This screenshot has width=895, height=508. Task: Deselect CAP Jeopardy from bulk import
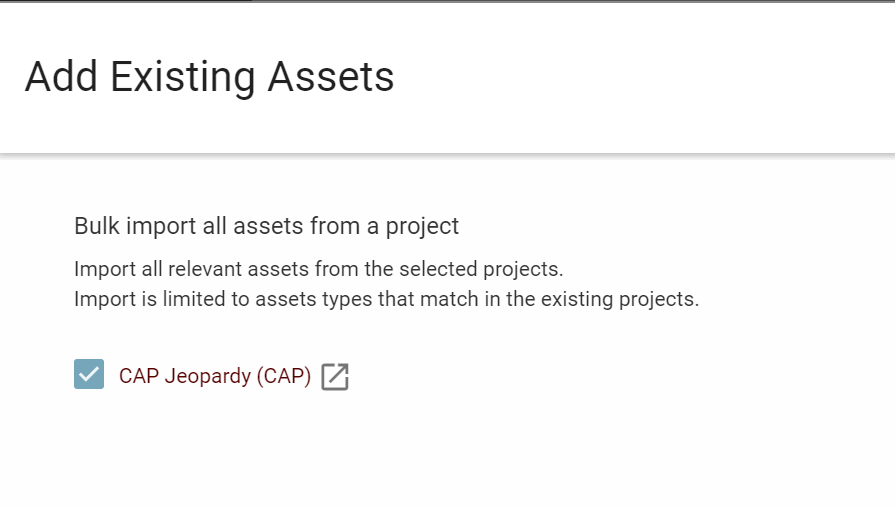coord(89,374)
